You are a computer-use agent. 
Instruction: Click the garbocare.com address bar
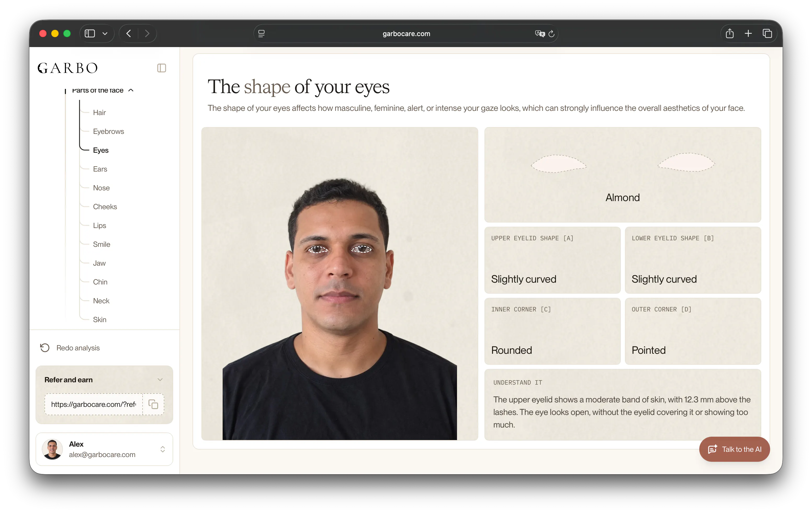[406, 33]
